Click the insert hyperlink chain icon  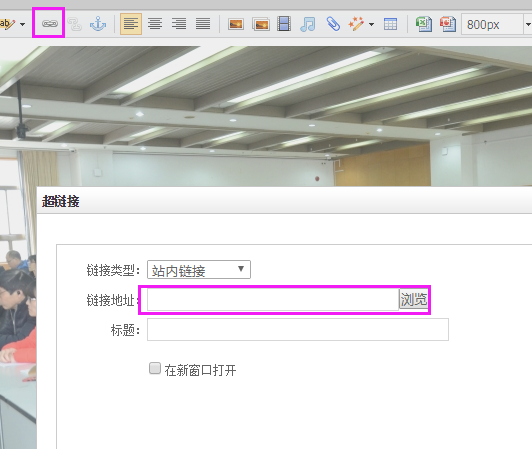coord(50,24)
